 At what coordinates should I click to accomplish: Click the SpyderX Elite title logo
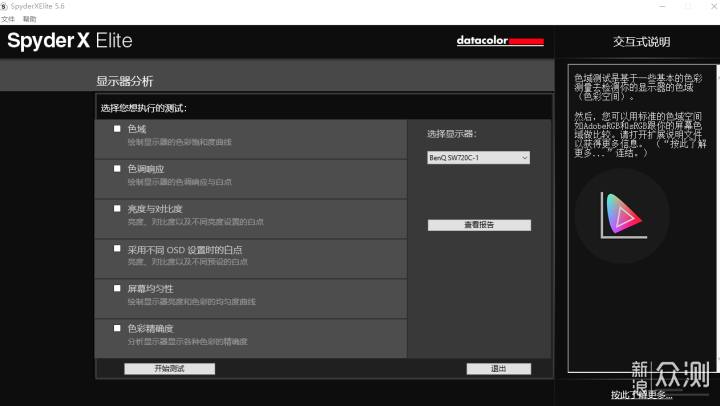(x=70, y=41)
